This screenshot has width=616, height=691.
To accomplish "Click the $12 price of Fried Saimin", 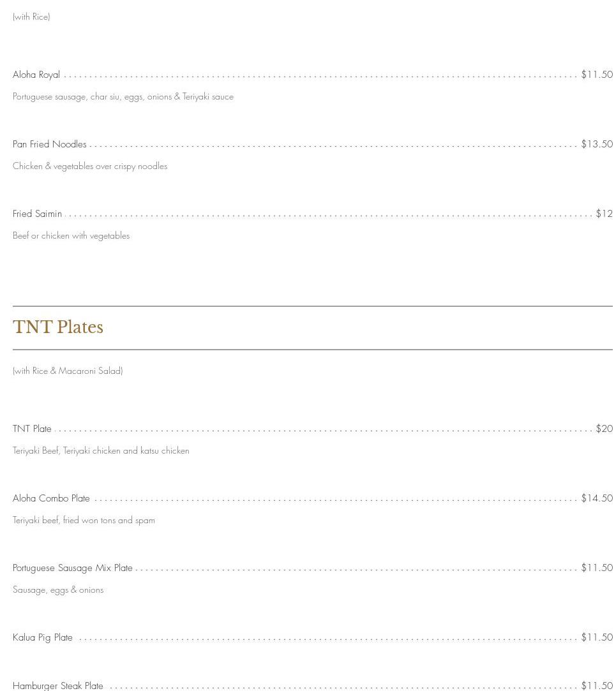I will (604, 214).
